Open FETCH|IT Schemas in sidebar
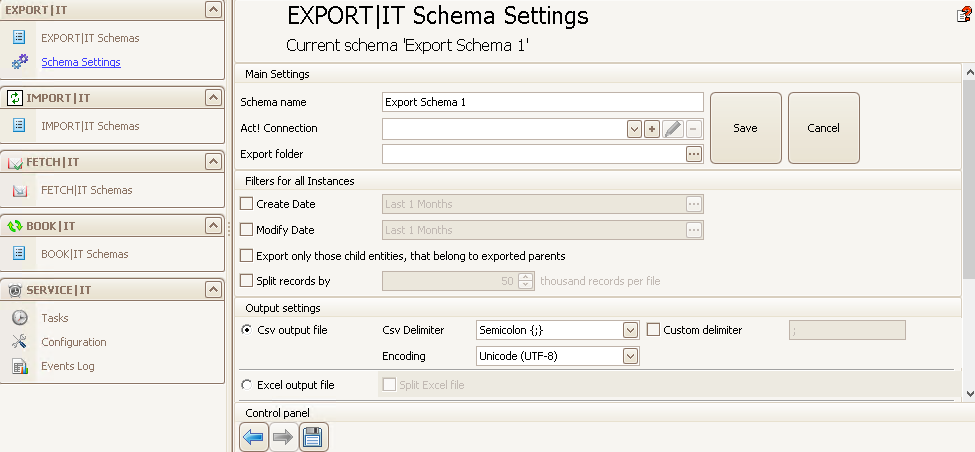This screenshot has height=452, width=975. [x=86, y=190]
